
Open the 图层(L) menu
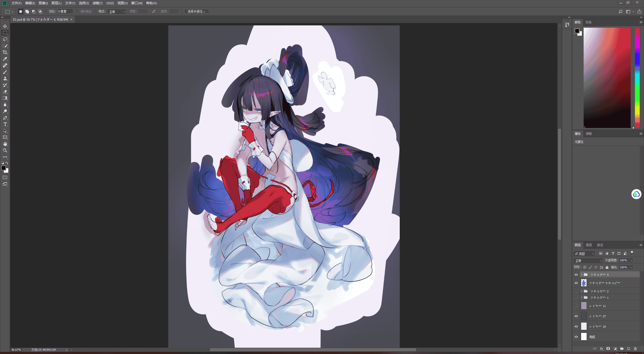56,3
